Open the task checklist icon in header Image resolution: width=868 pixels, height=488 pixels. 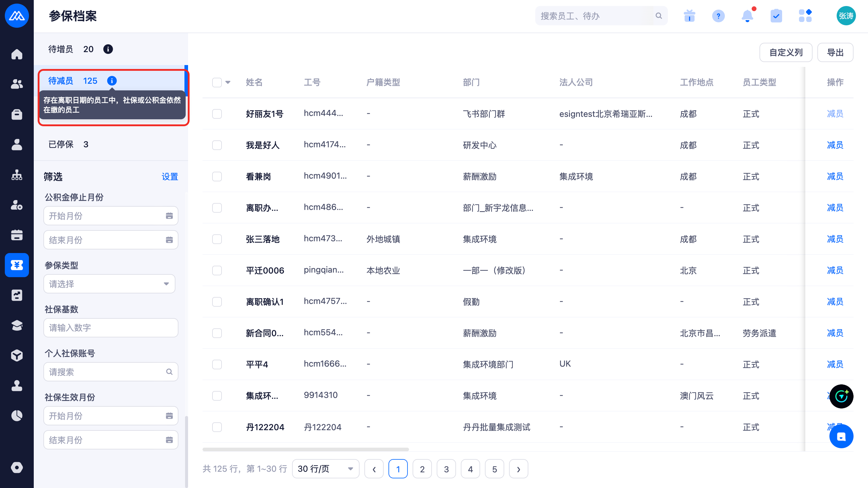[x=776, y=16]
